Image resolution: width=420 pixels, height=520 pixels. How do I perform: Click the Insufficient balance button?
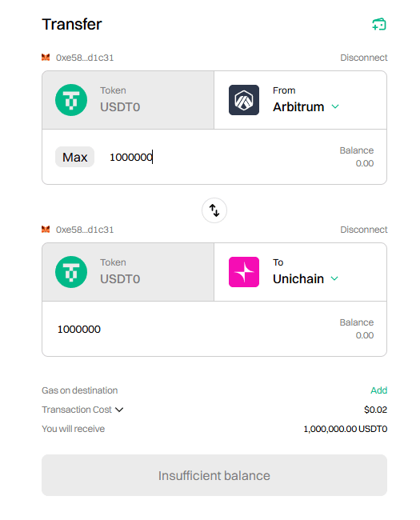point(214,475)
